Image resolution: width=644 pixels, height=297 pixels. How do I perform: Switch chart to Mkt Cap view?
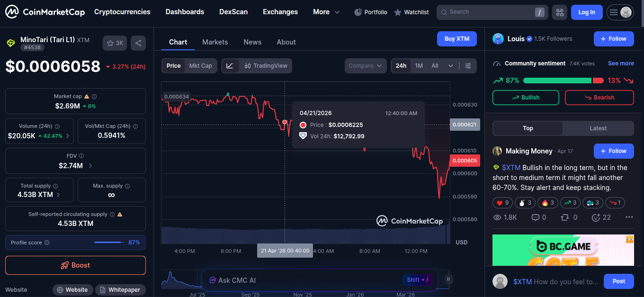pyautogui.click(x=200, y=66)
